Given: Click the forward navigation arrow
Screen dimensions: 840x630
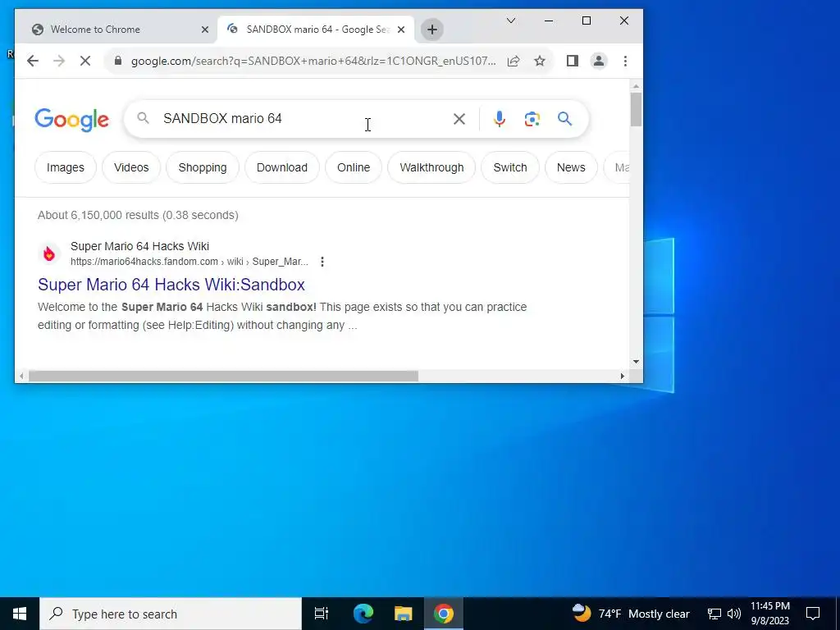Looking at the screenshot, I should [x=59, y=61].
